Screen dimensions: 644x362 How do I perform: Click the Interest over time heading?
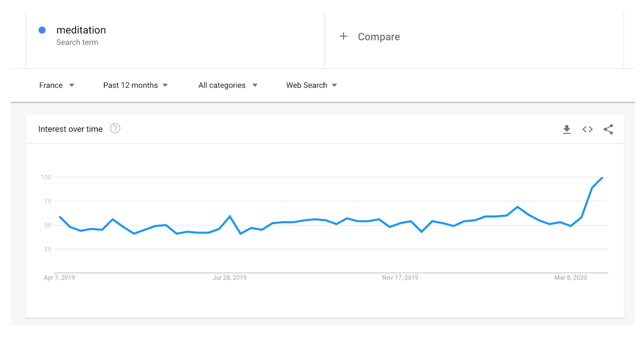(70, 129)
